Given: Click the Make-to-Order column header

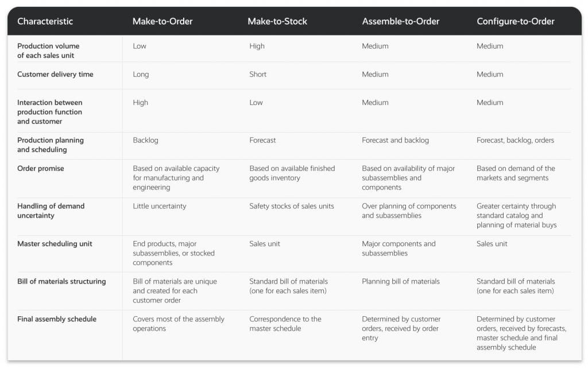Looking at the screenshot, I should coord(163,22).
